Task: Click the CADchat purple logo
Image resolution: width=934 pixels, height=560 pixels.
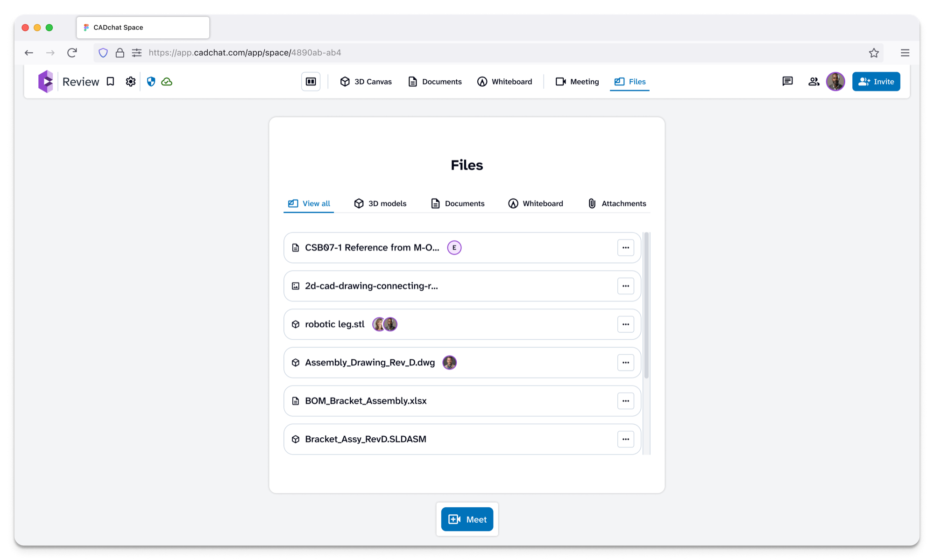Action: tap(45, 82)
